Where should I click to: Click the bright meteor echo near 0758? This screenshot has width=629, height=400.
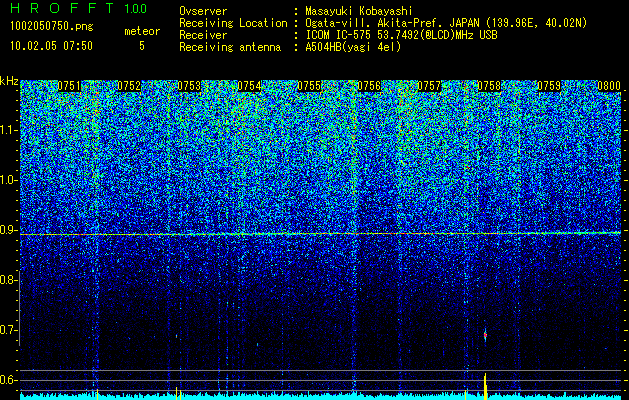pos(485,335)
